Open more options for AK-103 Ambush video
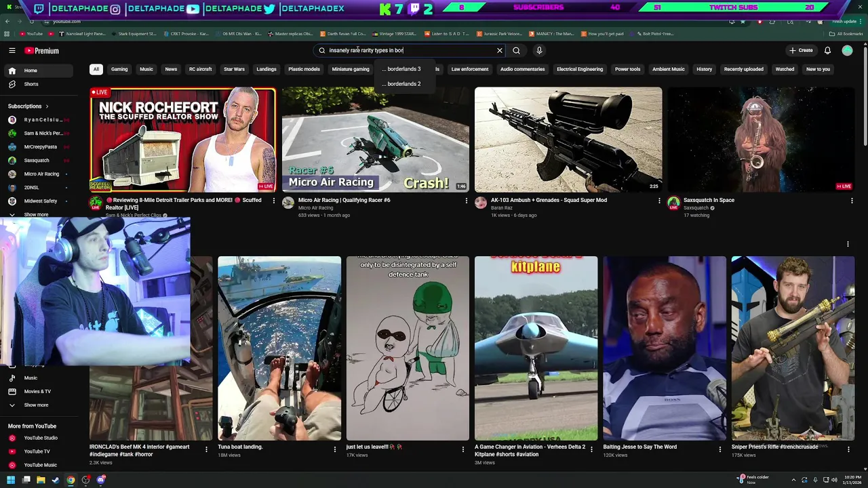Viewport: 868px width, 488px height. [659, 201]
